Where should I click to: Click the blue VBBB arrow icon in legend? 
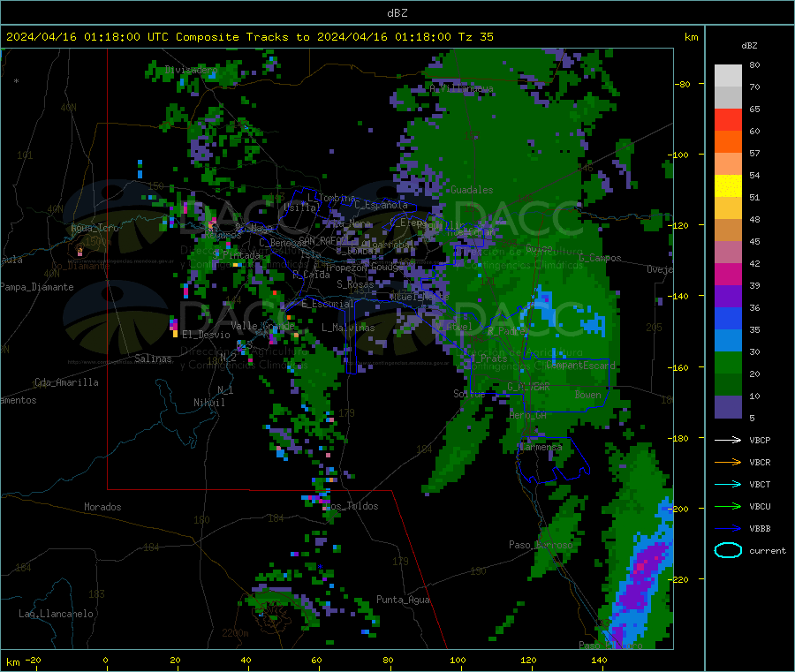[x=728, y=528]
